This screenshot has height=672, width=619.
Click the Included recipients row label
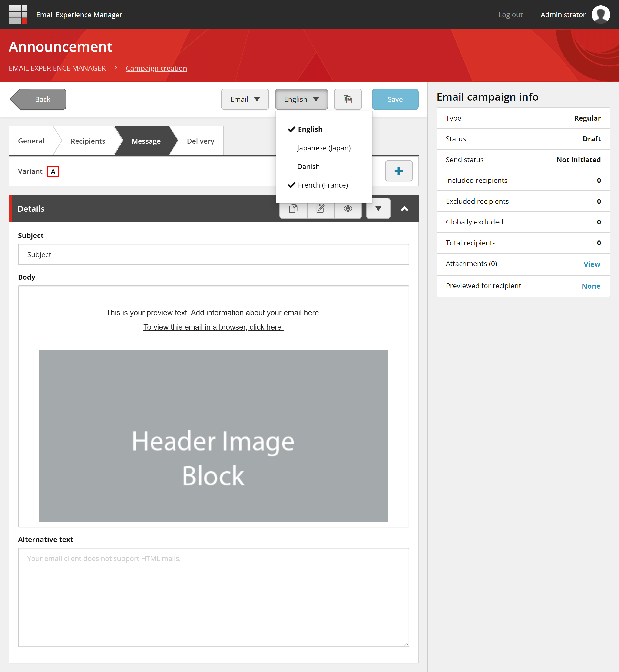[x=476, y=181]
